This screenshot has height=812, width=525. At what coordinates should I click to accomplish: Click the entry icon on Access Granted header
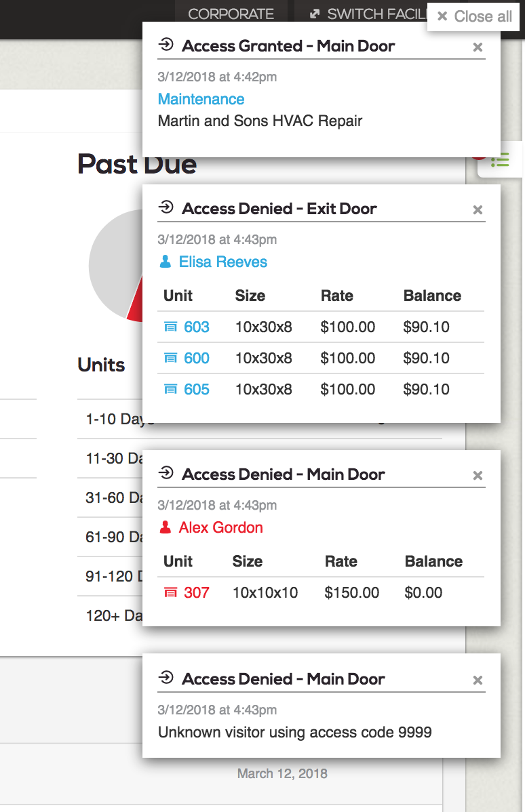pos(166,45)
